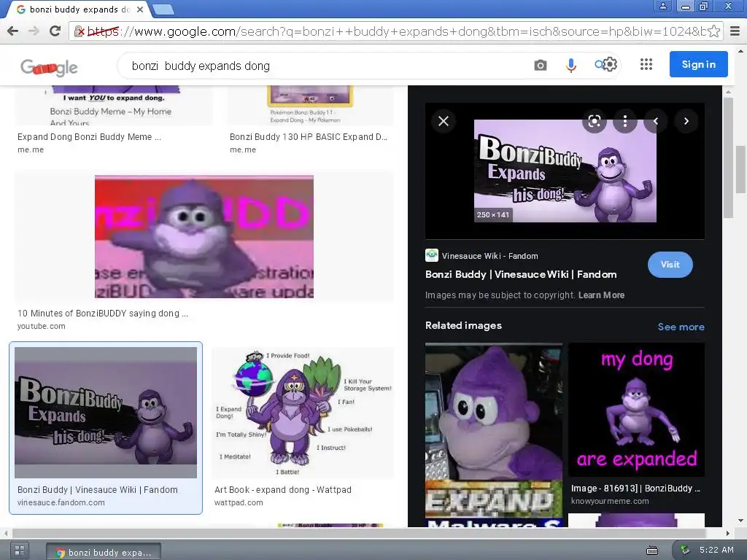
Task: Click the horizontal scrollbar right arrow
Action: pos(727,533)
